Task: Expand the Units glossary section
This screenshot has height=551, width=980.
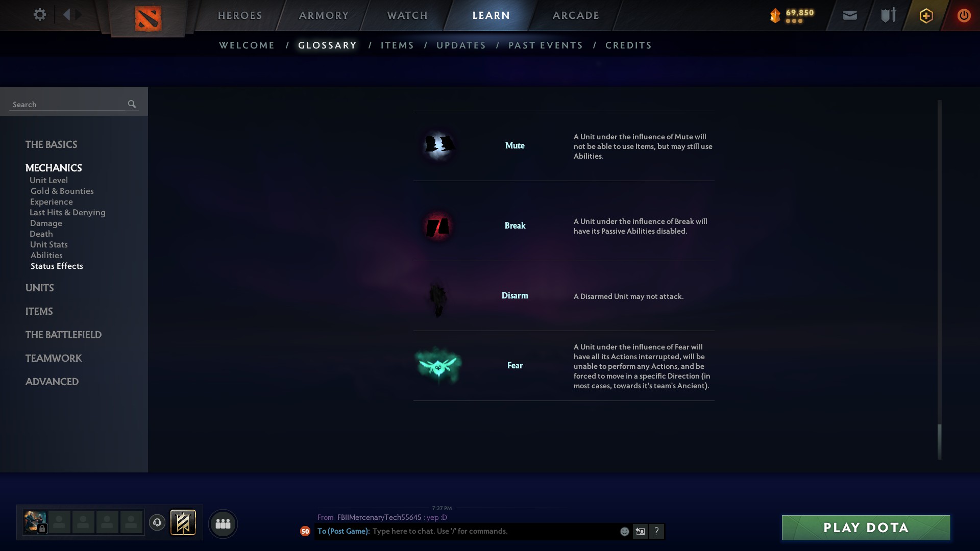Action: click(x=40, y=288)
